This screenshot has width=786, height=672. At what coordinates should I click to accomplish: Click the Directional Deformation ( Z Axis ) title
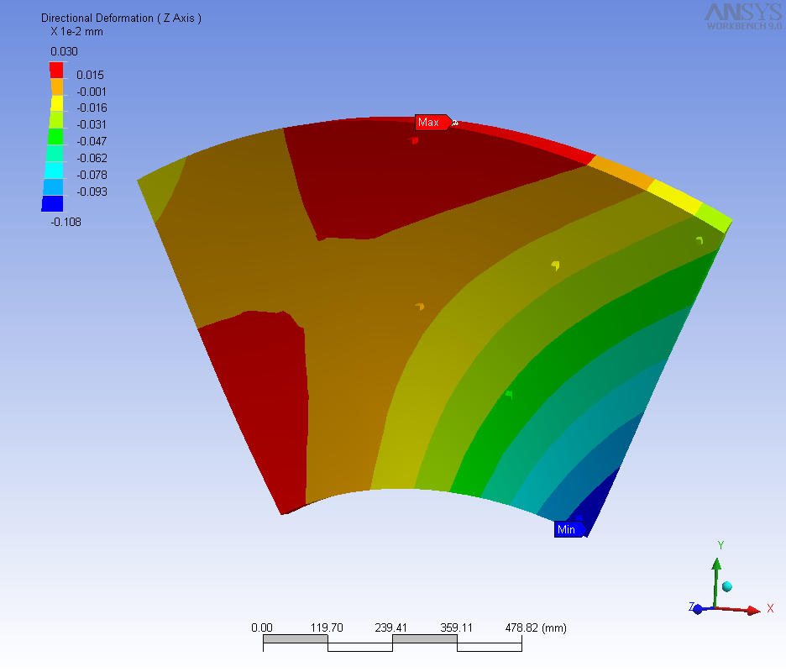tap(121, 18)
